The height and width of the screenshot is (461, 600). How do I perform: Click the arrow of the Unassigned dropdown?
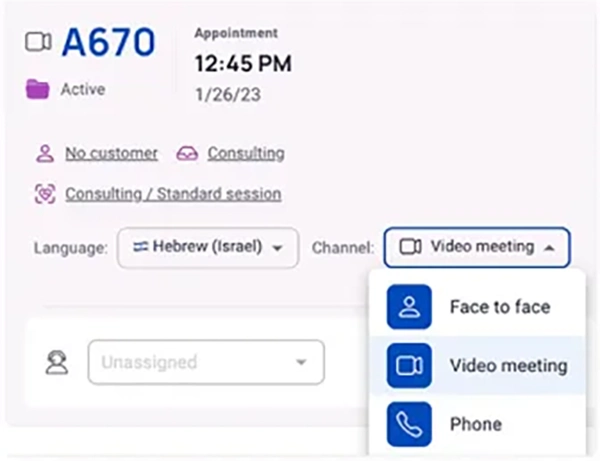pos(302,362)
